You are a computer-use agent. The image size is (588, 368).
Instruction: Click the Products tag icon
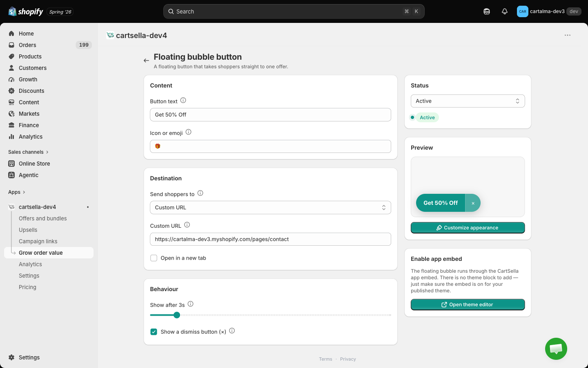tap(11, 56)
